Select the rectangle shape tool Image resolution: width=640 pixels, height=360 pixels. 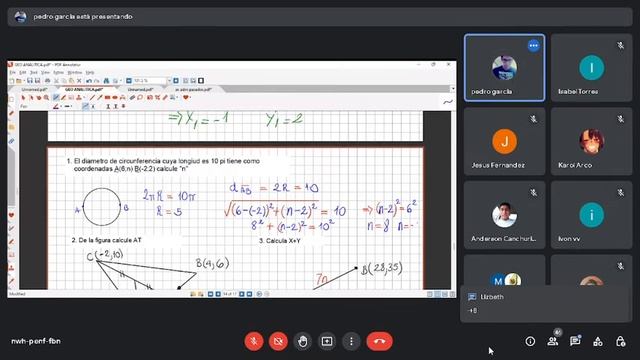107,98
